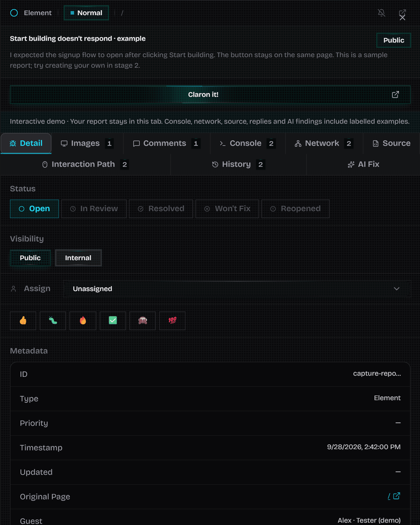The height and width of the screenshot is (525, 420).
Task: Click the timestamp 9/28/2026, 2:42:00 PM
Action: pos(364,447)
